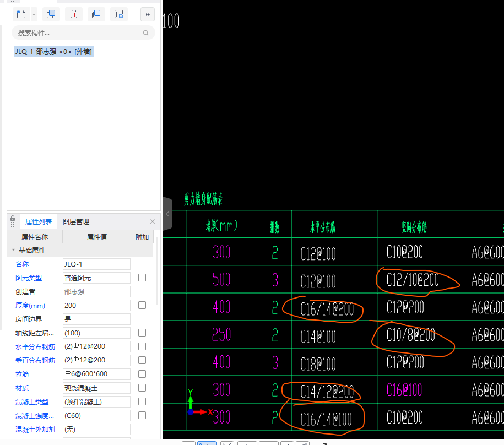The image size is (504, 445).
Task: Edit horizontal rebar value (2)12@200
Action: [x=96, y=346]
